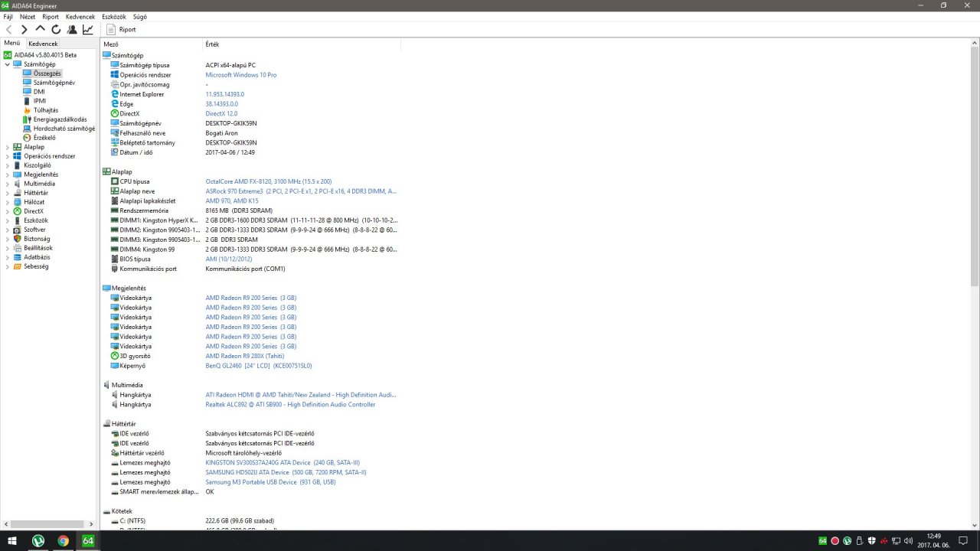Open the Nézet menu
Screen dimensions: 980x551
pos(28,16)
